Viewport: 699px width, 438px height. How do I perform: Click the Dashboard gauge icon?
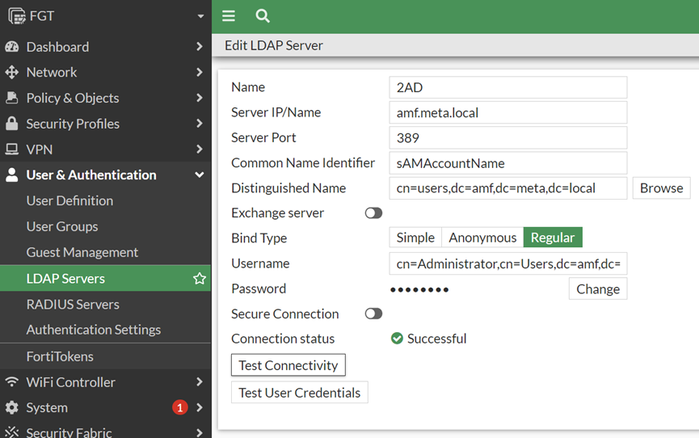point(12,47)
